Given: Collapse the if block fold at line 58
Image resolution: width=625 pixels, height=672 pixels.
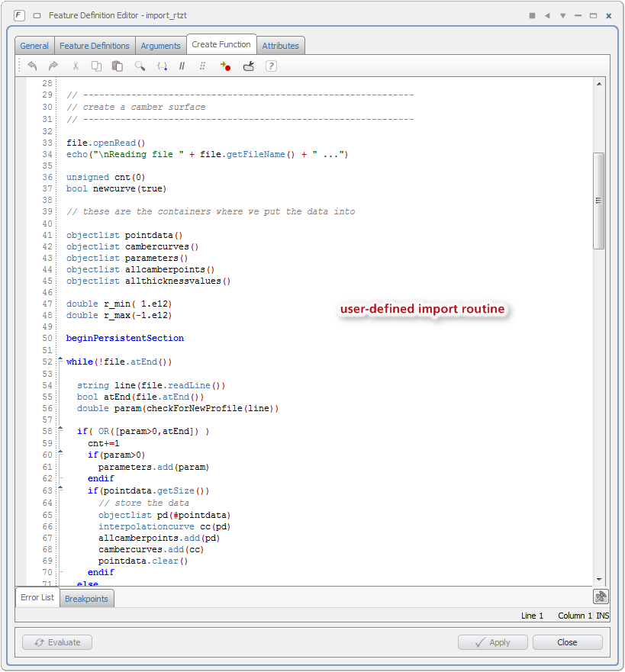Looking at the screenshot, I should coord(60,429).
